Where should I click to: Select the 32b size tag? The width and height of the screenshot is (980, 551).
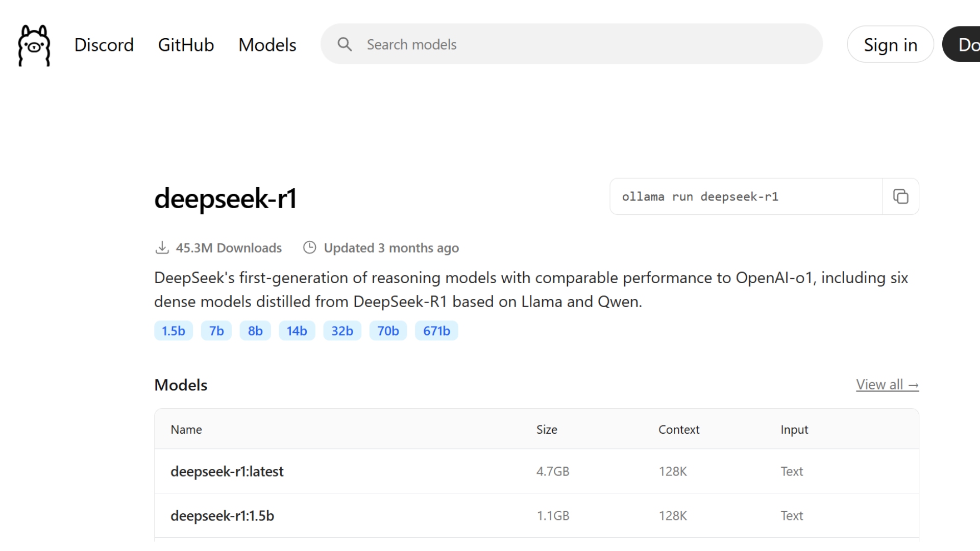[x=342, y=331]
